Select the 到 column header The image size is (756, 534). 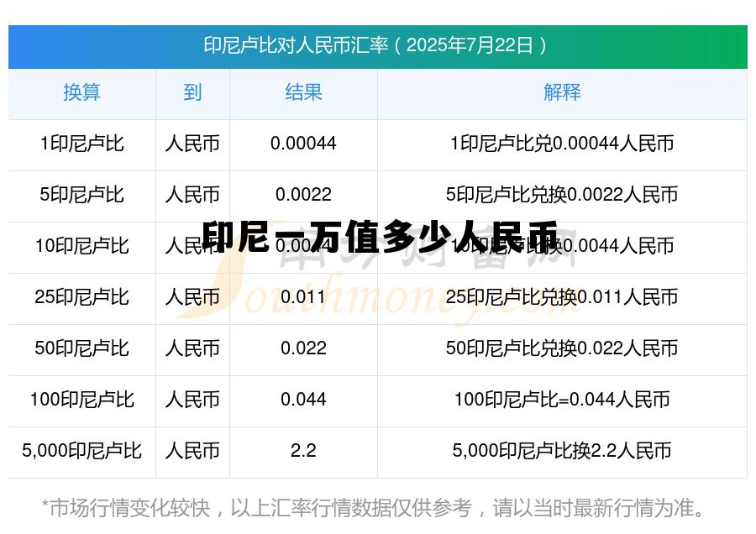point(192,93)
